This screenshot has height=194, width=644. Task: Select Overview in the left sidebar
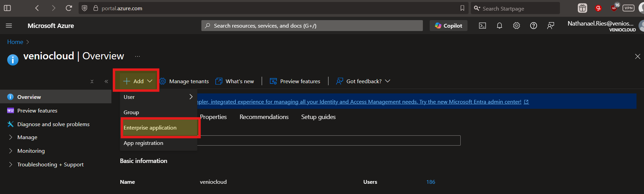tap(56, 97)
